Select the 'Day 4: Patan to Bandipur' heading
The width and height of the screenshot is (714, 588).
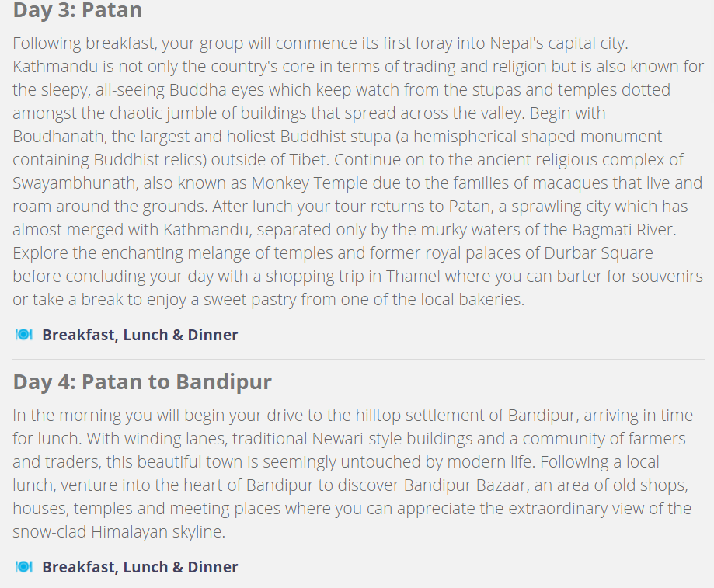point(142,381)
